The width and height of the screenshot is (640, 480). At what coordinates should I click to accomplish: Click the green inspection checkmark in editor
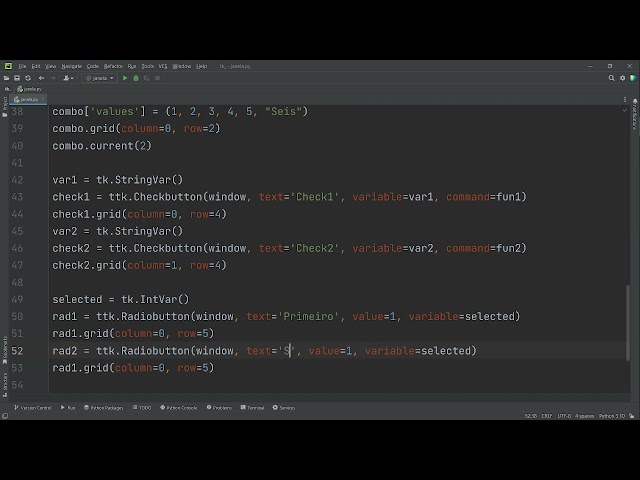point(625,110)
